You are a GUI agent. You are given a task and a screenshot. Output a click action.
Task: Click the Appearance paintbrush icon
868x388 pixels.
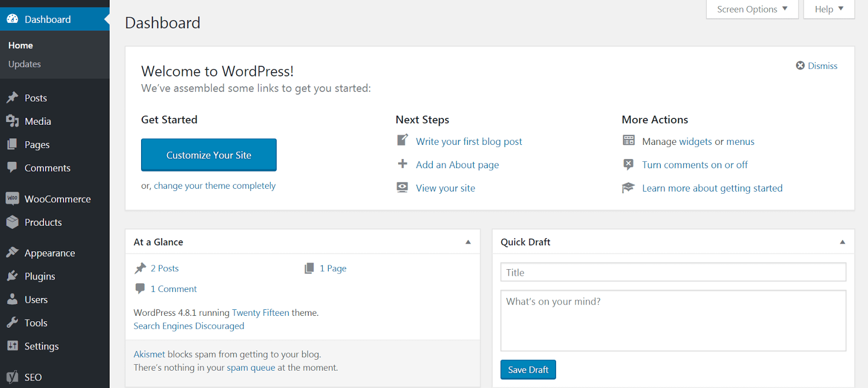[x=12, y=252]
